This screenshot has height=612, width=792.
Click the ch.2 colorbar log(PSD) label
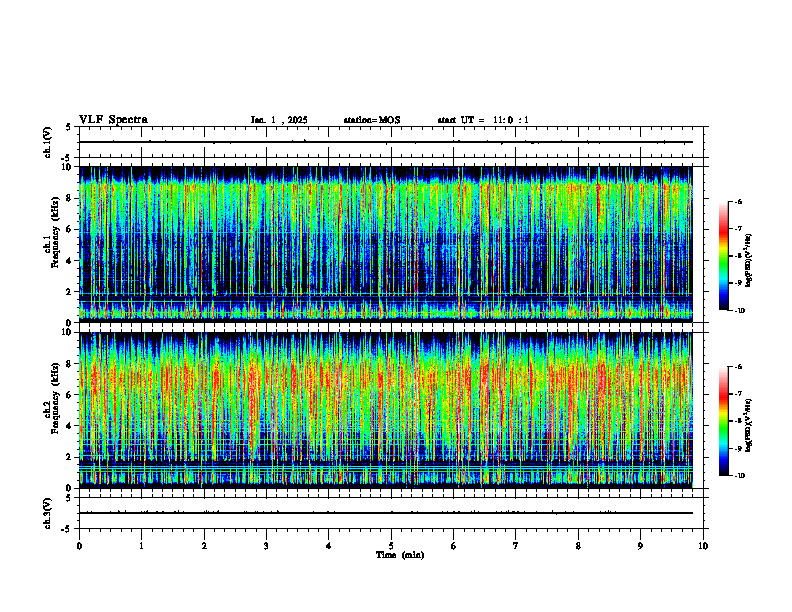click(x=749, y=426)
